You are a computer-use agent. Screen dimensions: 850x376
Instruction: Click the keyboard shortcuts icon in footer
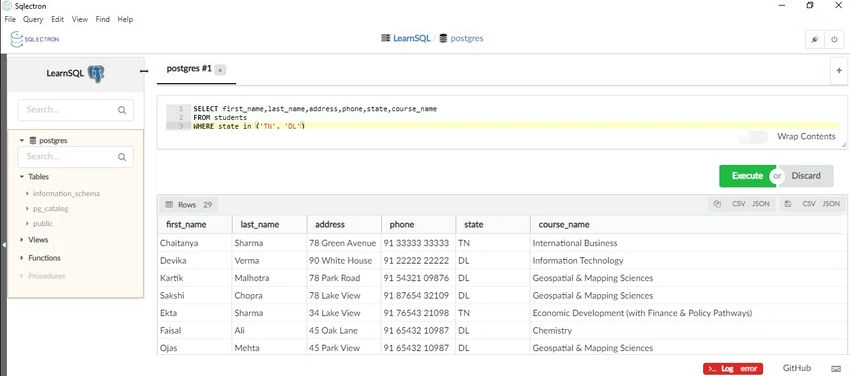[x=835, y=368]
